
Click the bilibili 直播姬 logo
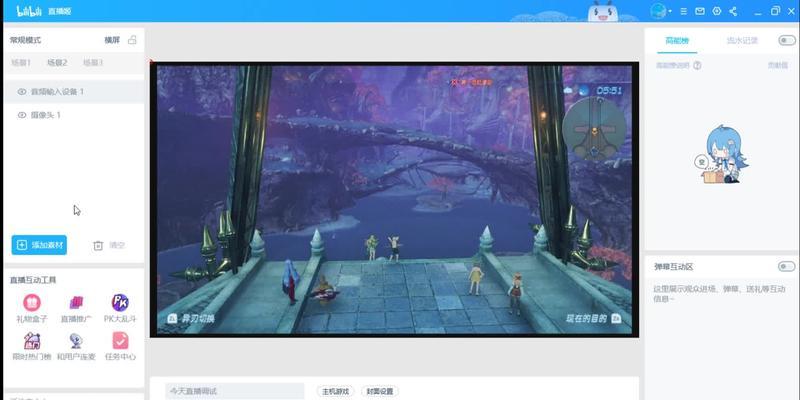coord(44,11)
